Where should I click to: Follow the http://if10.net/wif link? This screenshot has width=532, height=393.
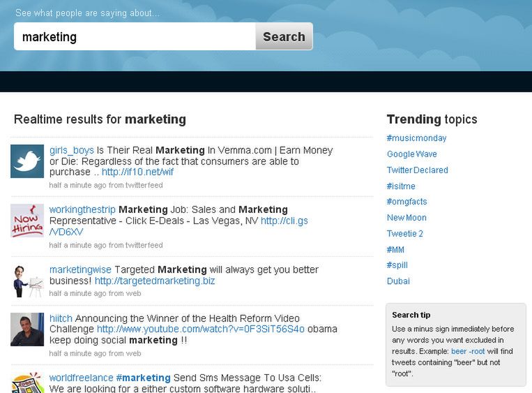pyautogui.click(x=137, y=172)
